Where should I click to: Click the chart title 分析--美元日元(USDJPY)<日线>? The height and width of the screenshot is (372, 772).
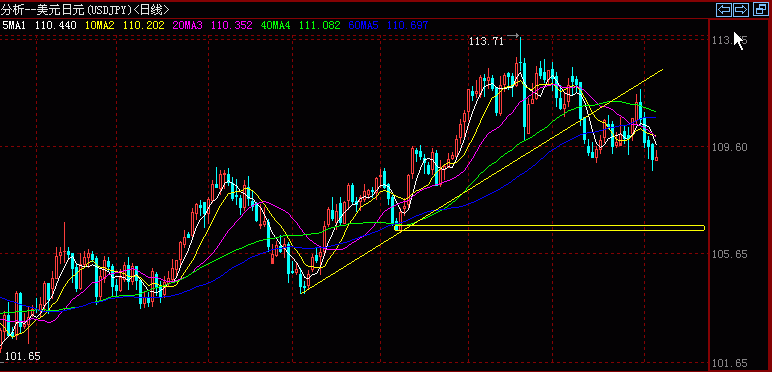85,9
